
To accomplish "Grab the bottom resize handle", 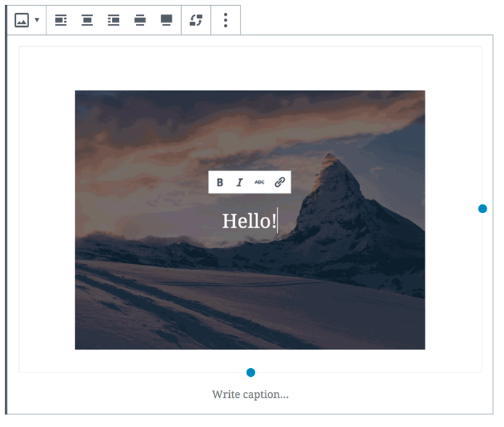I will pyautogui.click(x=251, y=372).
